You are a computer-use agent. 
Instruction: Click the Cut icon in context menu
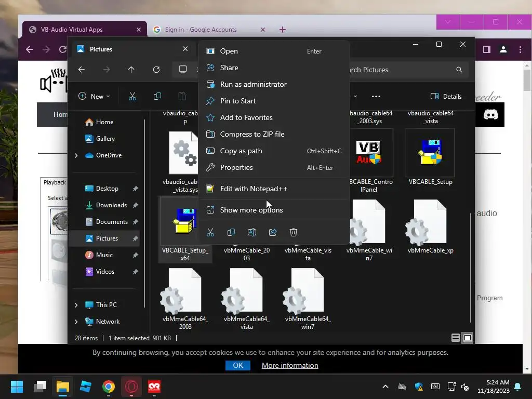210,232
